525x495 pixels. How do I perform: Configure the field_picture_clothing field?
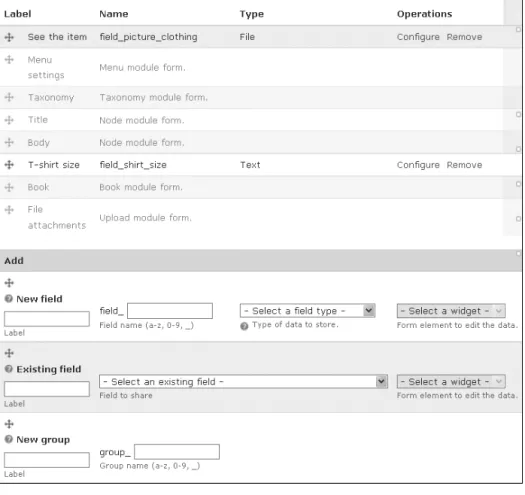[x=418, y=37]
